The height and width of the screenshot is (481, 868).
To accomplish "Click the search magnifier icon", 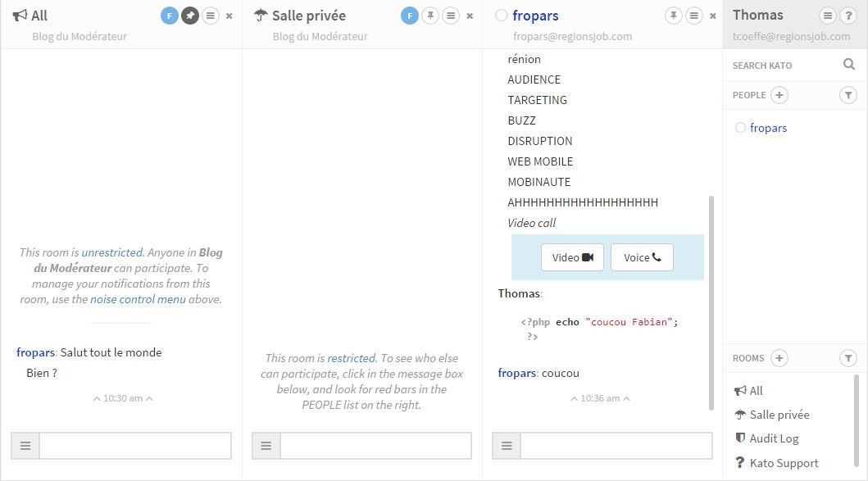I will click(x=848, y=65).
